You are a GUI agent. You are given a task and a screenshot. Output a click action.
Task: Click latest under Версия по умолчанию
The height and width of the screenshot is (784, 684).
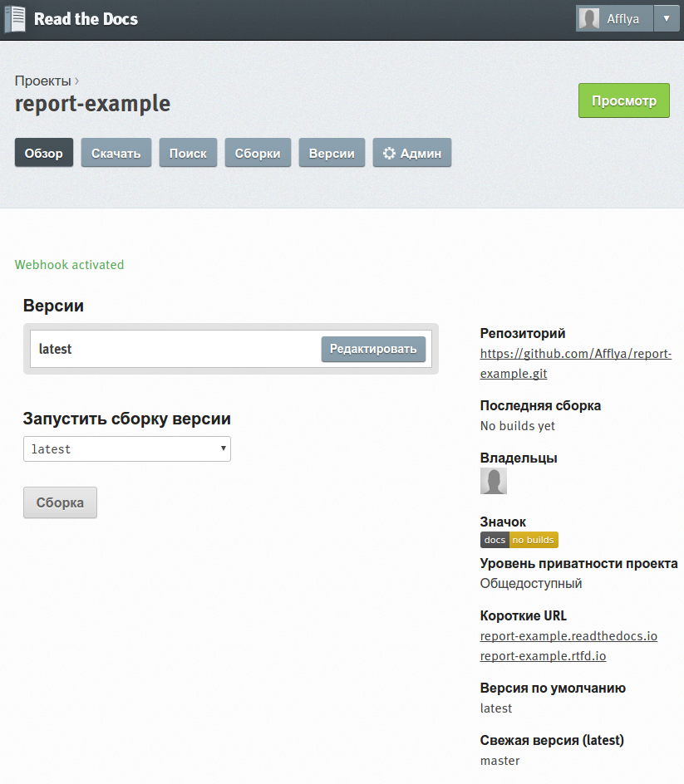[x=496, y=708]
